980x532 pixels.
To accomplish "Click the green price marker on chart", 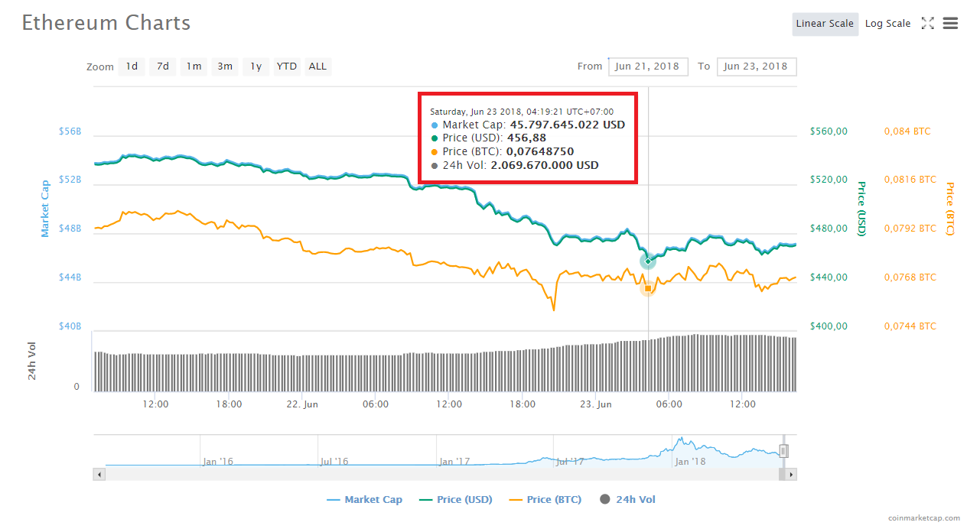I will [648, 261].
